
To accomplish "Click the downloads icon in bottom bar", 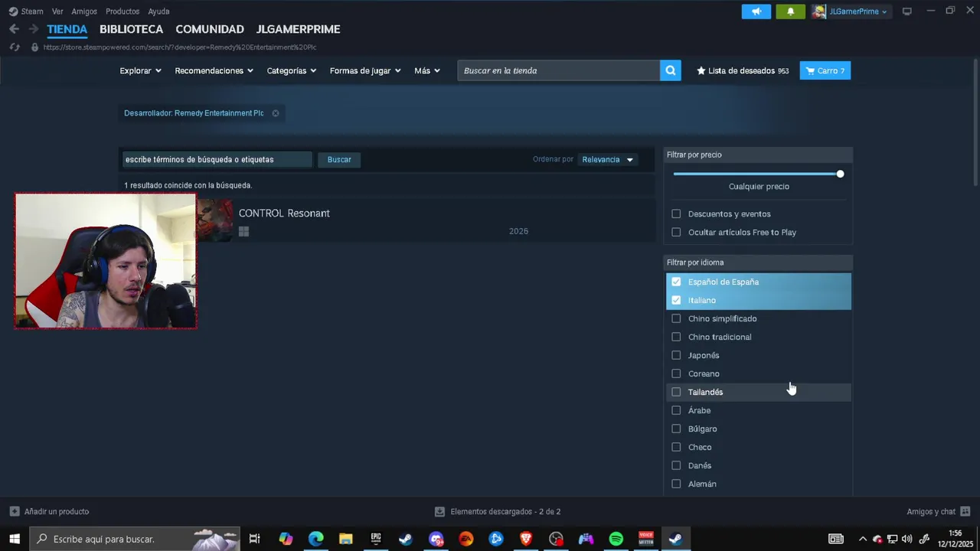I will pyautogui.click(x=439, y=511).
